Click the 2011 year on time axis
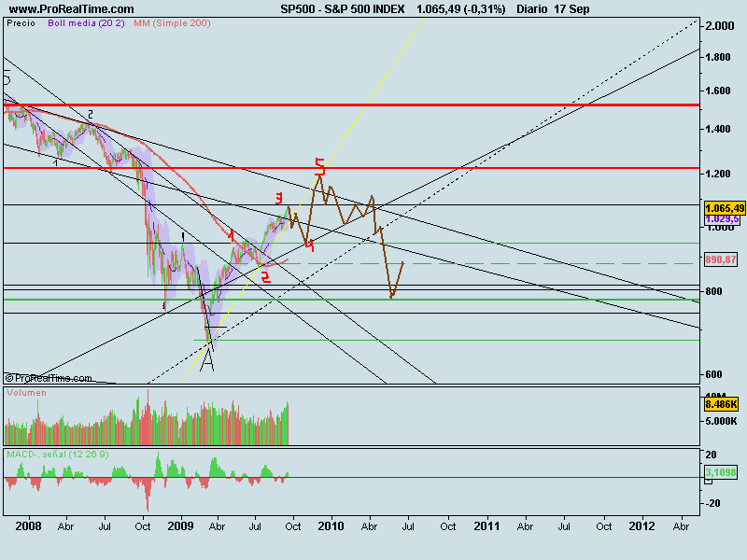This screenshot has height=560, width=747. pyautogui.click(x=486, y=525)
